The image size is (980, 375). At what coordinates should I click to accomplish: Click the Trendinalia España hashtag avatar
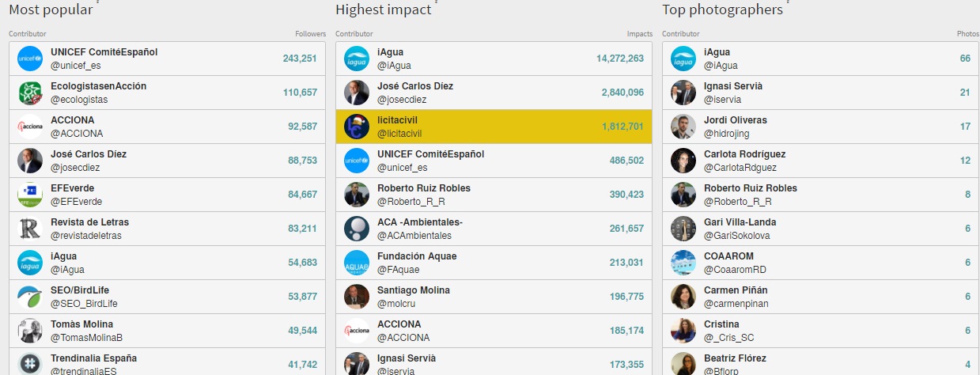[30, 364]
